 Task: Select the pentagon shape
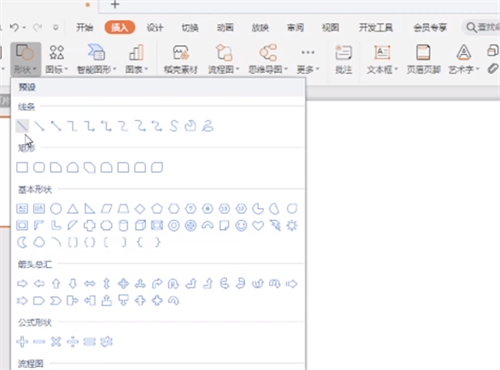click(x=157, y=209)
